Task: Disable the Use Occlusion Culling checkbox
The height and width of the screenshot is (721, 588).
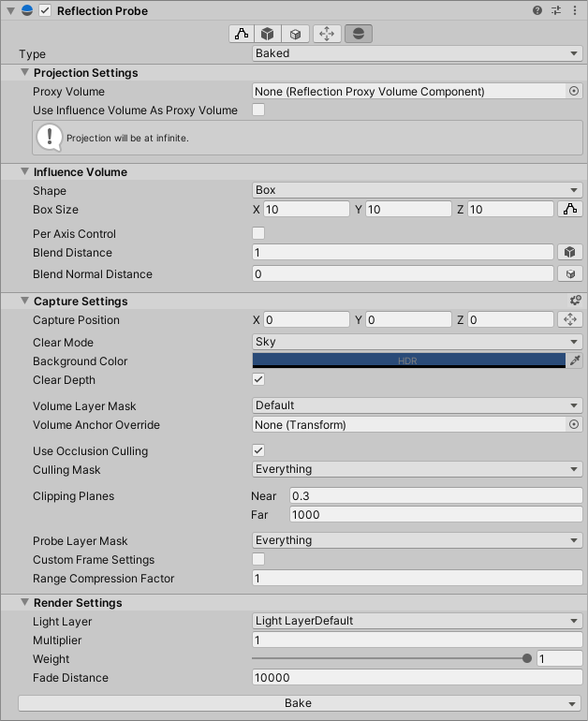Action: click(258, 450)
